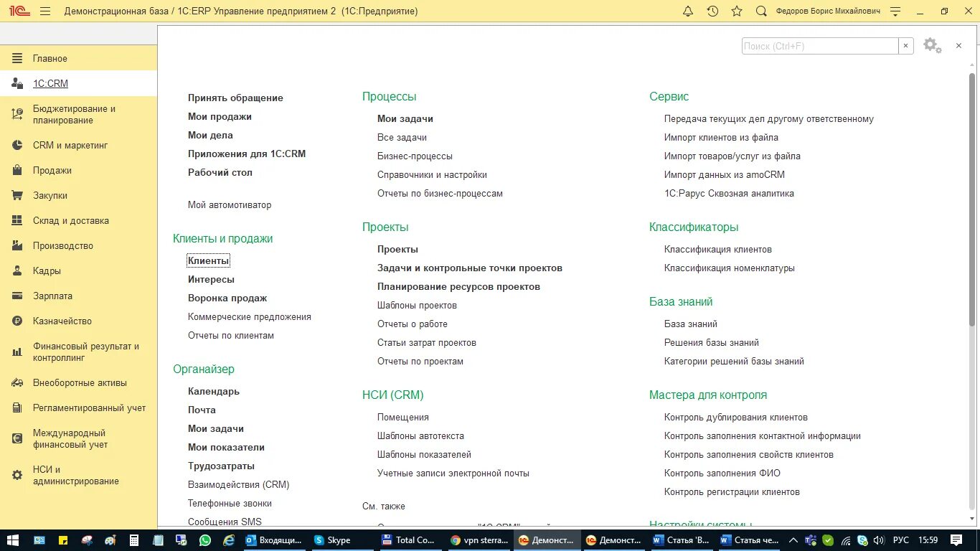Open Приложения для 1С:CRM
This screenshot has width=980, height=551.
coord(247,154)
